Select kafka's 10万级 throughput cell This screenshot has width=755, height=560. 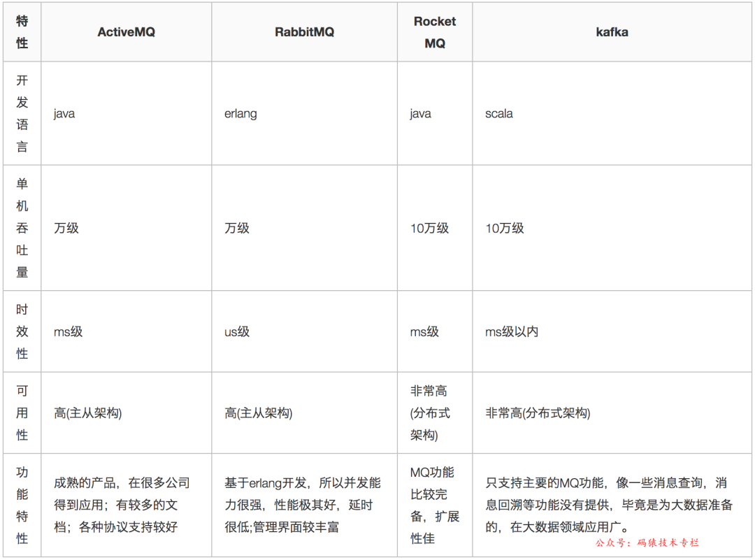505,228
